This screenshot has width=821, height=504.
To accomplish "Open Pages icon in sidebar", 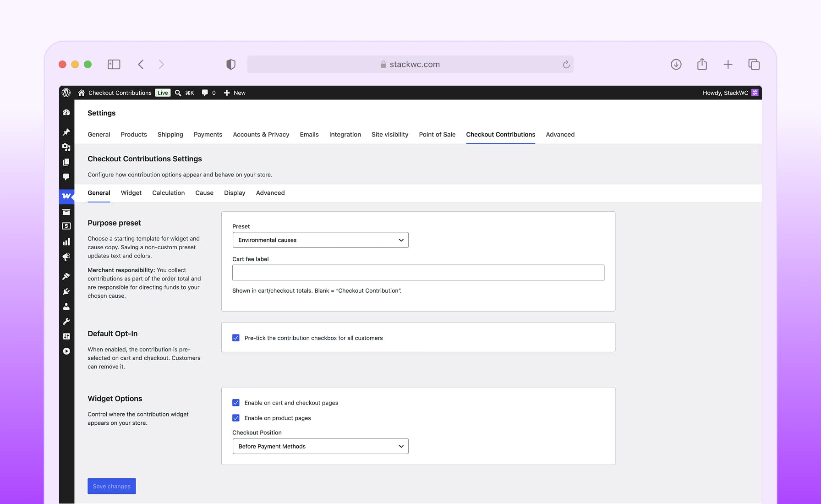I will click(66, 162).
